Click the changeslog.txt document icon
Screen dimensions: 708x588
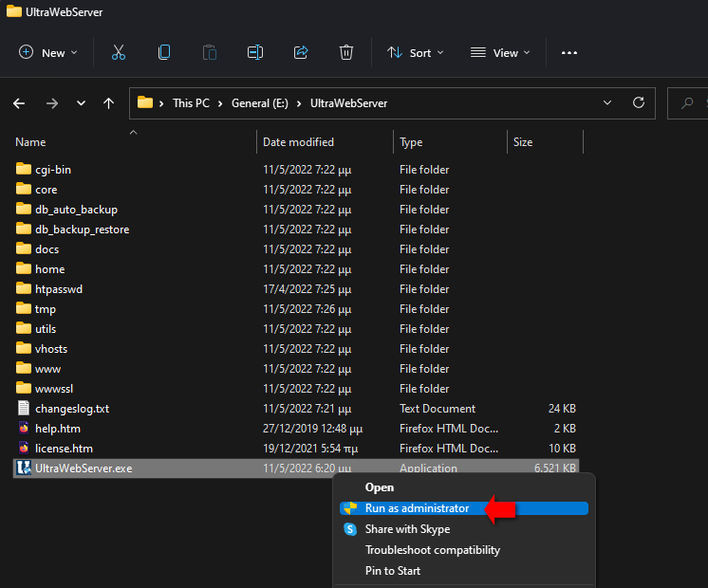(24, 408)
